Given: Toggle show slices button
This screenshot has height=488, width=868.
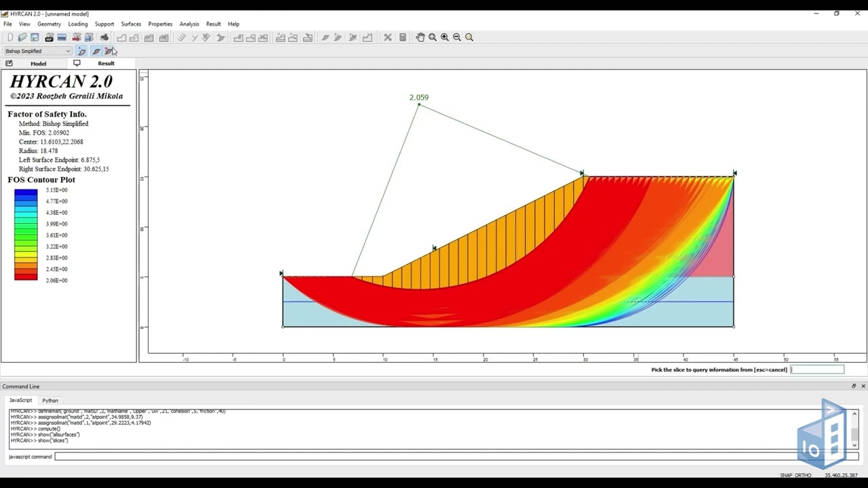Looking at the screenshot, I should point(109,51).
